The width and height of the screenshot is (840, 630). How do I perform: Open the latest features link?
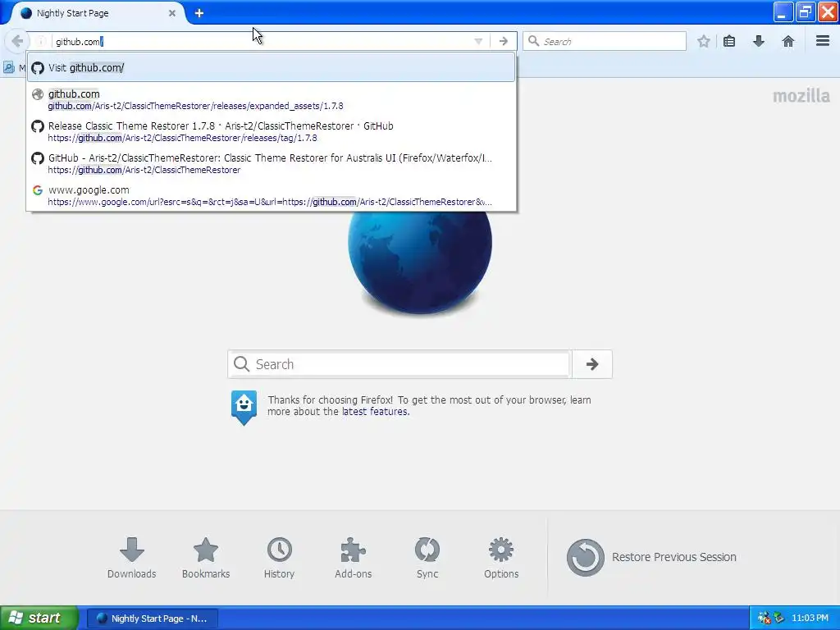coord(375,412)
